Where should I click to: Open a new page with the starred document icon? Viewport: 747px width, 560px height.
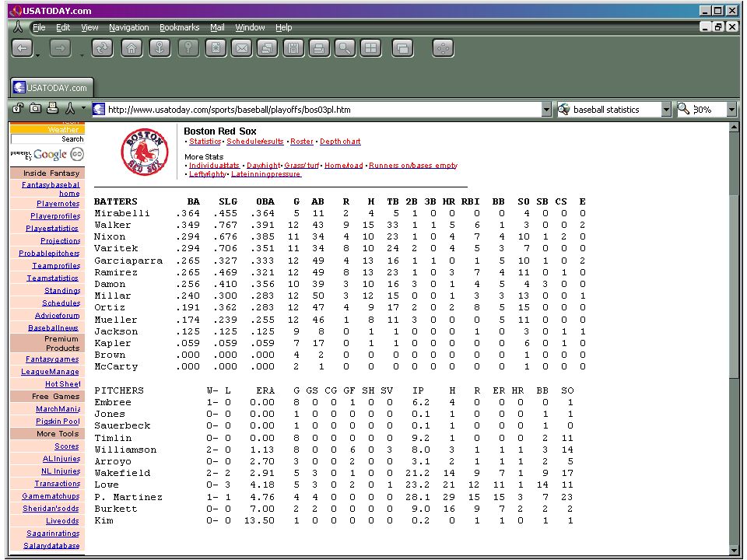click(x=216, y=48)
